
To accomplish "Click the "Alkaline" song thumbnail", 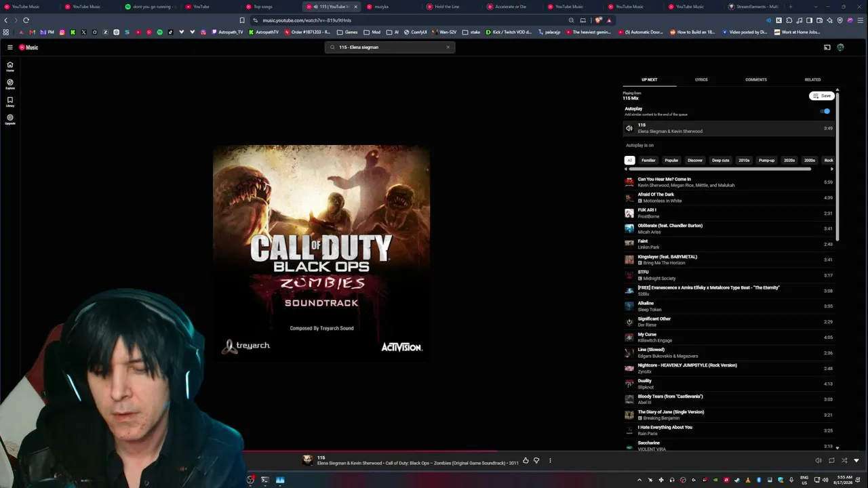I will pos(629,306).
